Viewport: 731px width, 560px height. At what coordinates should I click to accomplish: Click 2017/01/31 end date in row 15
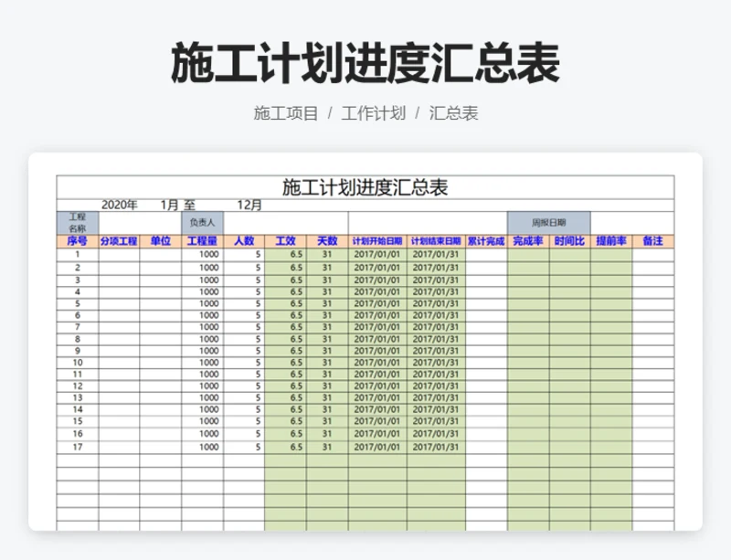tap(436, 421)
